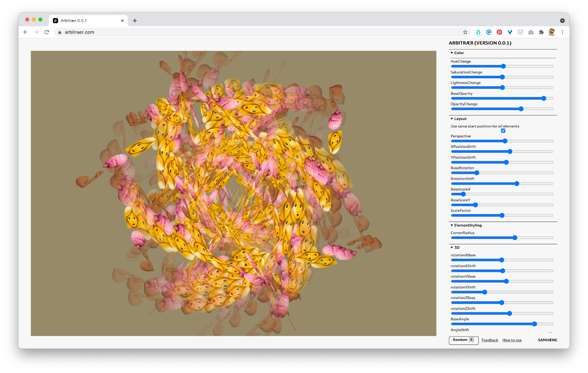Click the canvas resize handle corner
Screen dimensions: 588x373
click(x=435, y=334)
